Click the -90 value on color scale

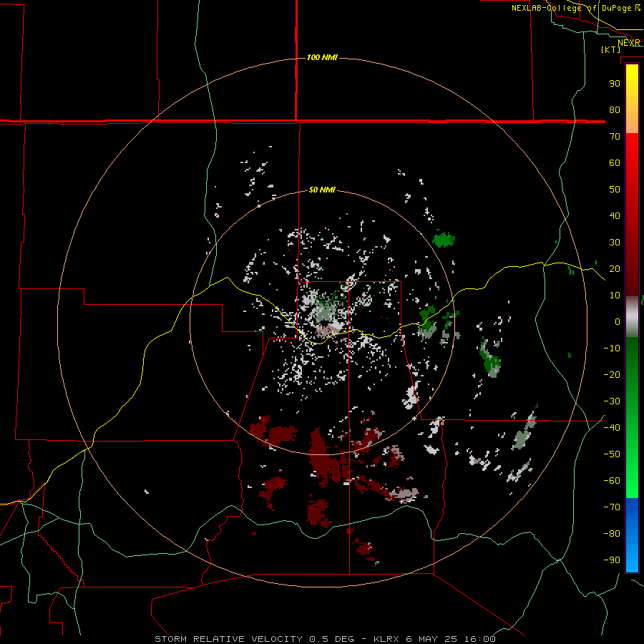pyautogui.click(x=612, y=560)
